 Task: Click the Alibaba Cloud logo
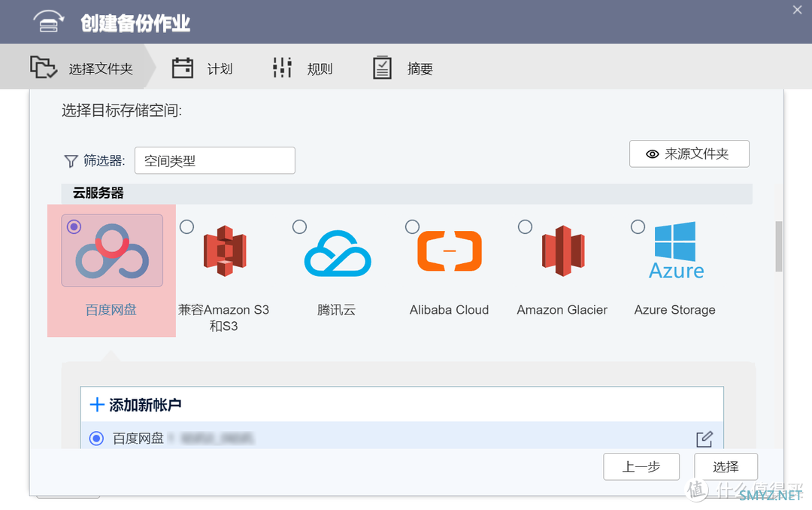[450, 250]
